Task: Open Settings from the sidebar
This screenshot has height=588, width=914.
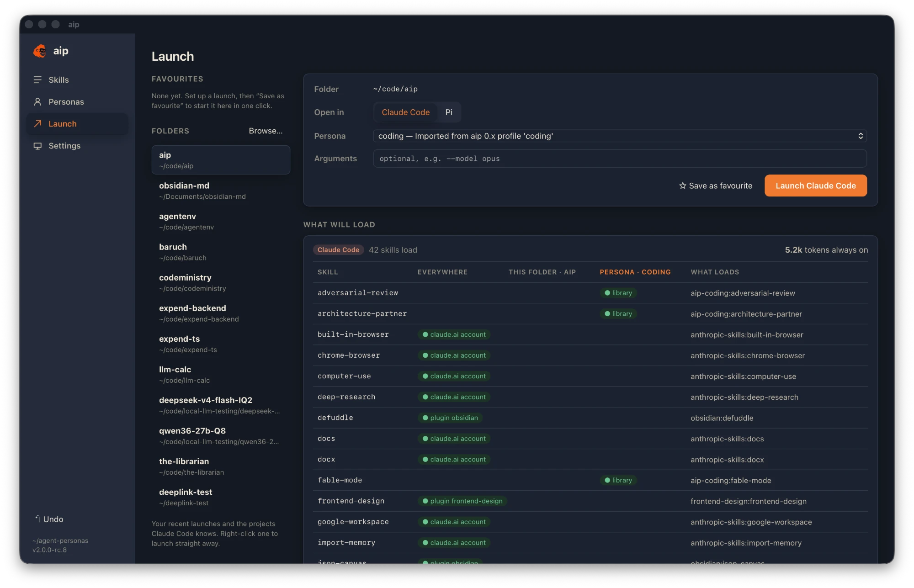Action: pyautogui.click(x=77, y=146)
